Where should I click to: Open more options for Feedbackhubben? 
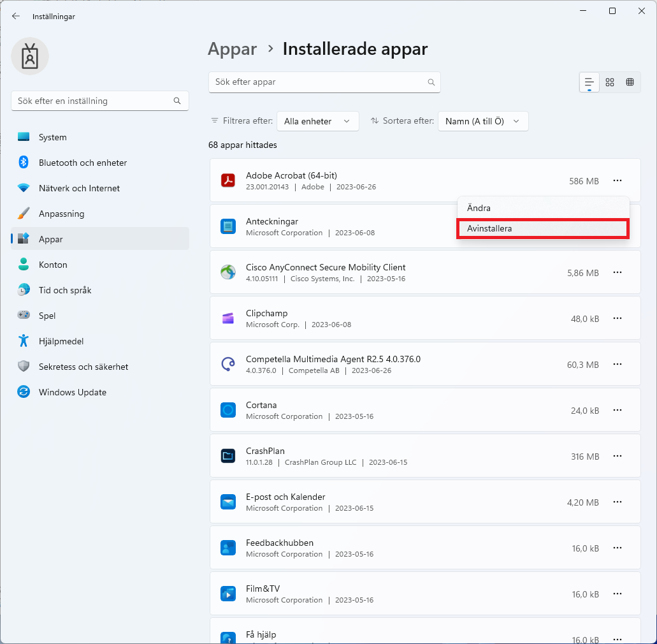(617, 548)
